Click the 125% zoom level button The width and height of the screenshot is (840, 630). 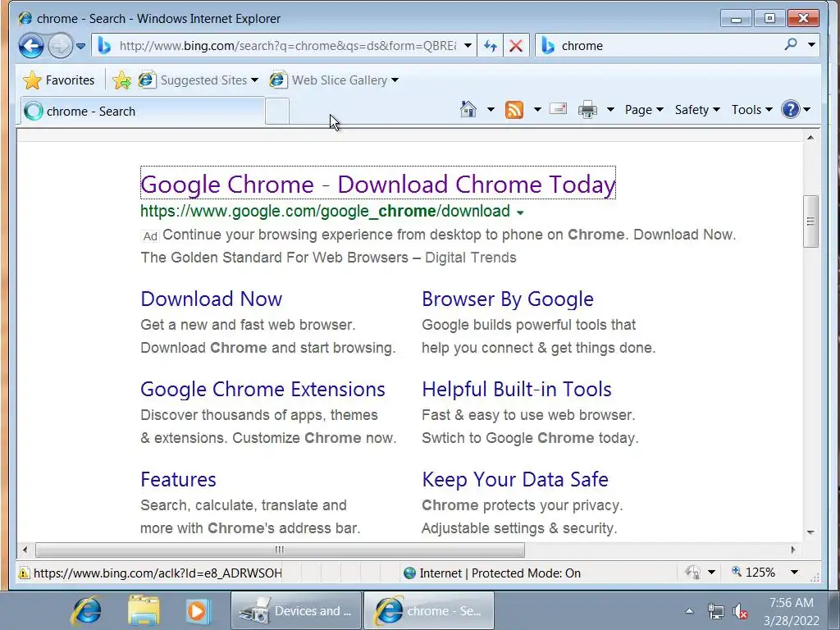pyautogui.click(x=753, y=573)
